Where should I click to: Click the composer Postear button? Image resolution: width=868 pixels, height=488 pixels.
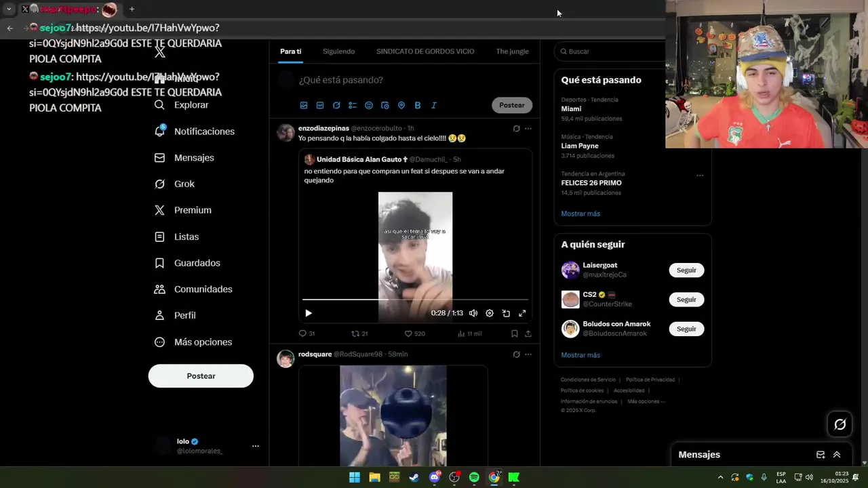pos(512,105)
